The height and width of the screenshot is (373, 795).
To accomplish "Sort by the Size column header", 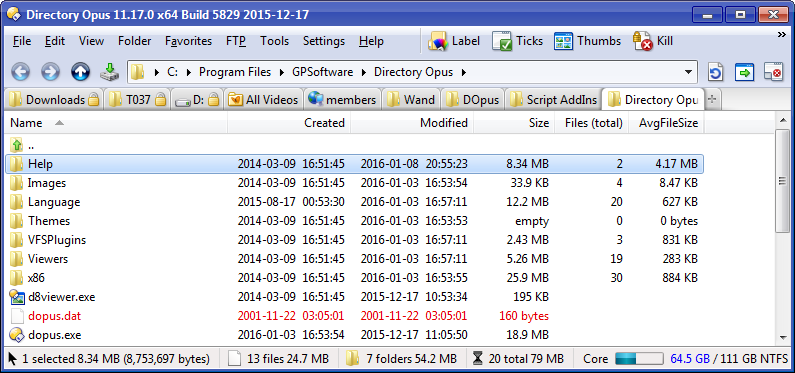I will point(513,123).
